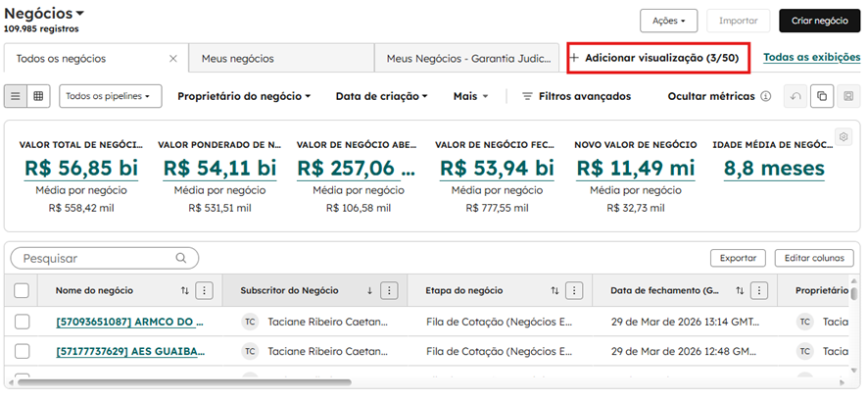Switch to the Meus negócios tab

[x=238, y=59]
